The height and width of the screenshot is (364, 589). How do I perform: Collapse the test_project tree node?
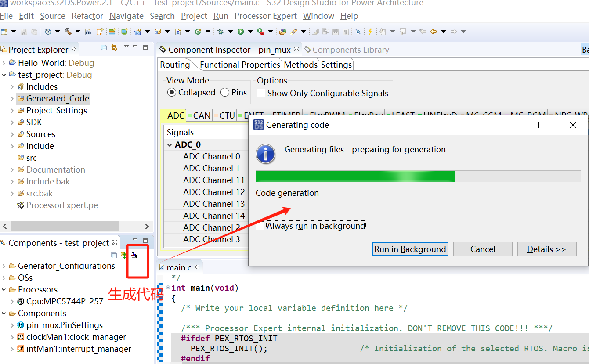(4, 75)
